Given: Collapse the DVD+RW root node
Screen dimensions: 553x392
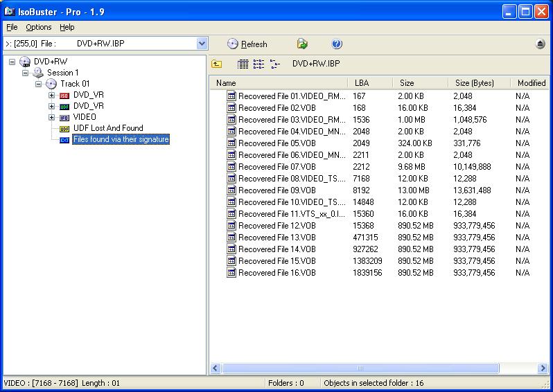Looking at the screenshot, I should [12, 62].
